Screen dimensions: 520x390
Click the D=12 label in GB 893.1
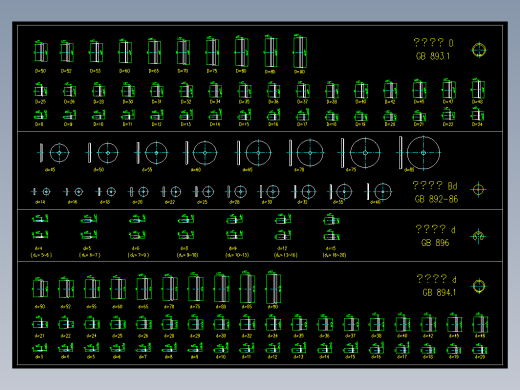tap(157, 124)
